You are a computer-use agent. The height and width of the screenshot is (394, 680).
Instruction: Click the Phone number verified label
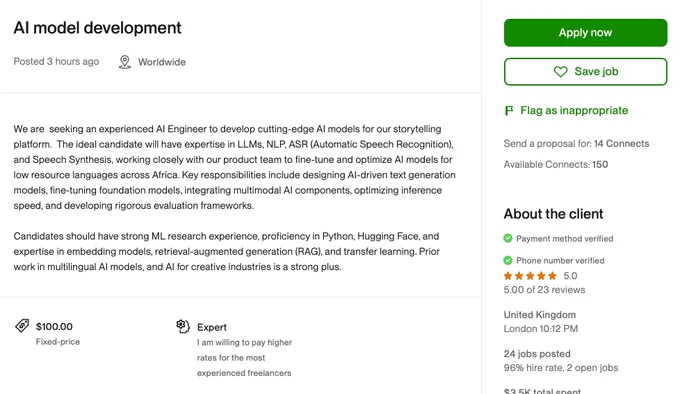pyautogui.click(x=560, y=260)
